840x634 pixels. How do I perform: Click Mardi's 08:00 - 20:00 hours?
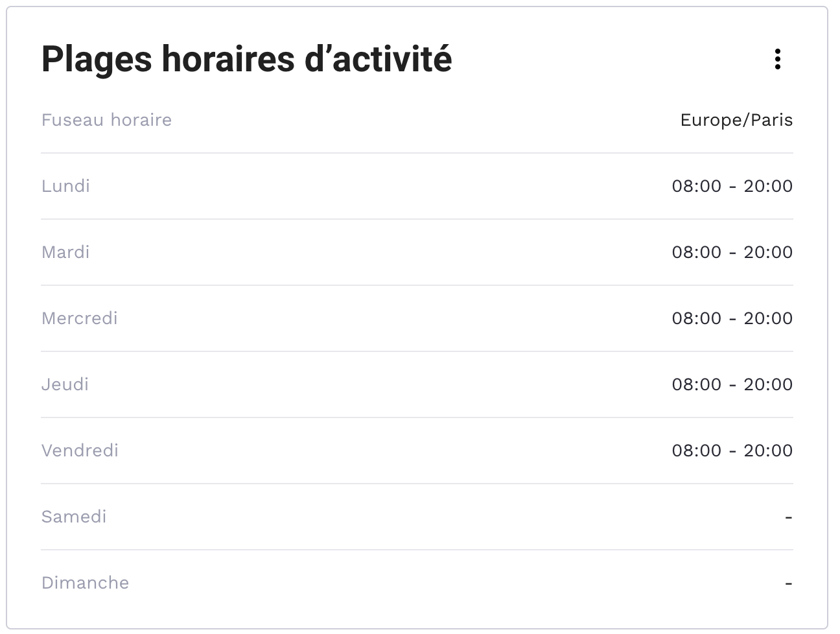732,252
